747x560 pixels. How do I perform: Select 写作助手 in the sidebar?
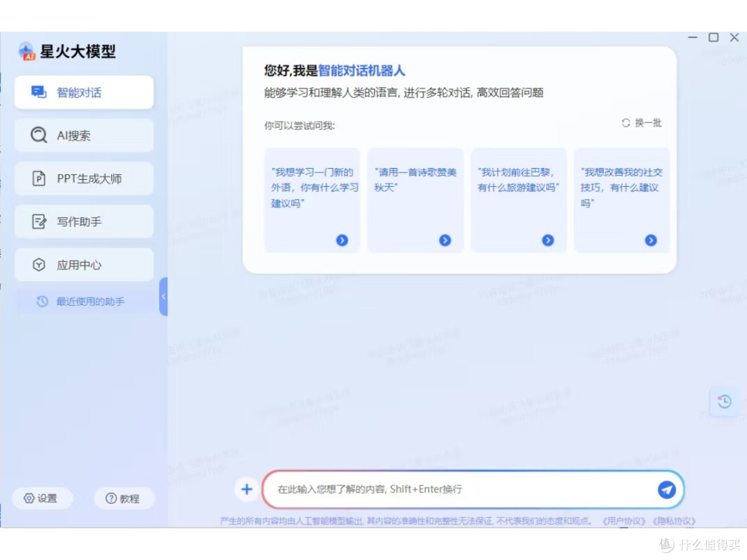click(x=84, y=222)
